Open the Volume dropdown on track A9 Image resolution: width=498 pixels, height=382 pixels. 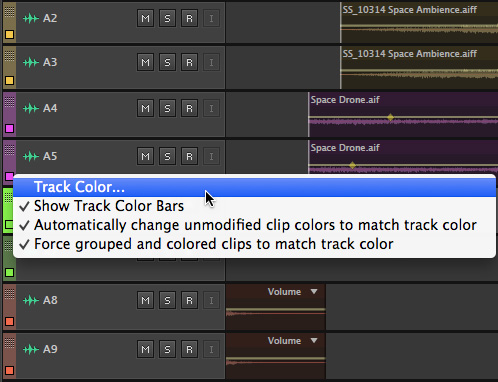(314, 341)
